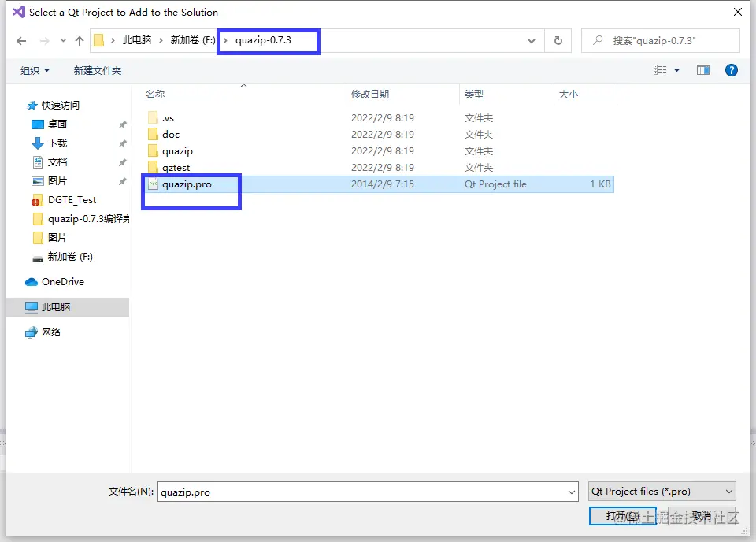Select the quazip folder

coord(177,151)
